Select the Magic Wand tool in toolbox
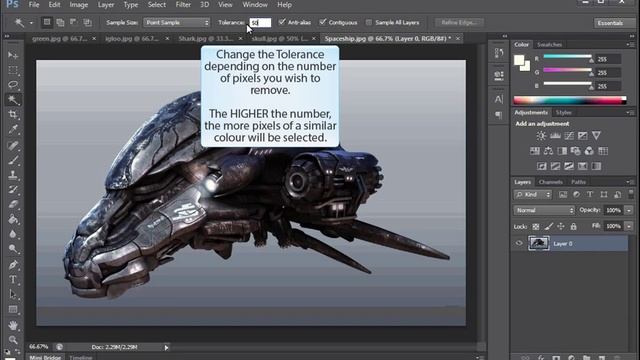The width and height of the screenshot is (640, 360). point(13,100)
